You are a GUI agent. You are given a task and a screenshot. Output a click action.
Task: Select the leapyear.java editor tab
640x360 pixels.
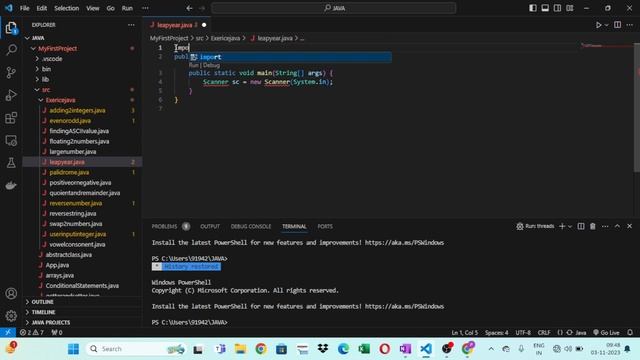pos(177,25)
